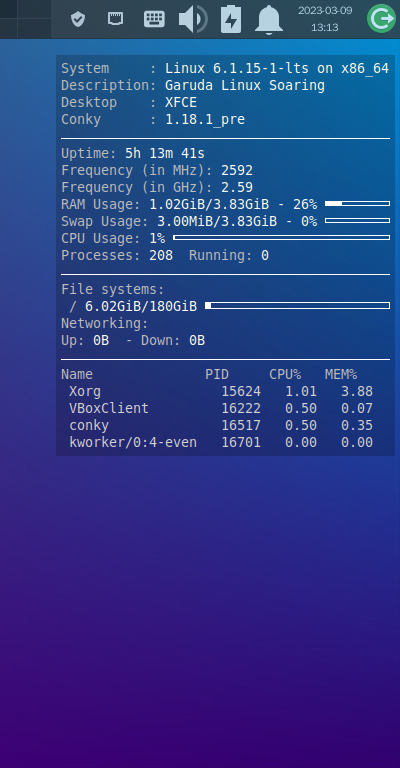Screen dimensions: 400x768
Task: Click the PID value '16517'
Action: (241, 426)
